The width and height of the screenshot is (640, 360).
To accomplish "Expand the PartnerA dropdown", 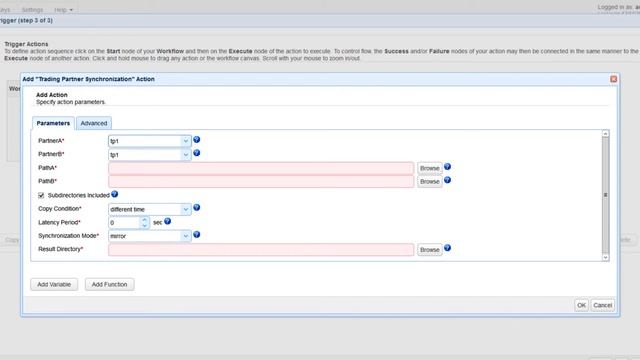I will (x=186, y=141).
